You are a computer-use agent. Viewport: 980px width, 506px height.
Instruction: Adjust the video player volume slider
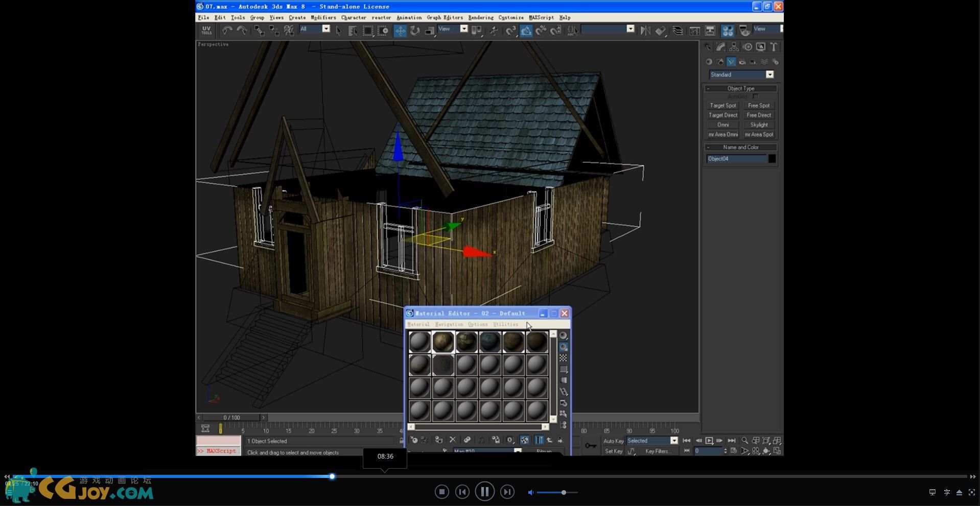[557, 492]
